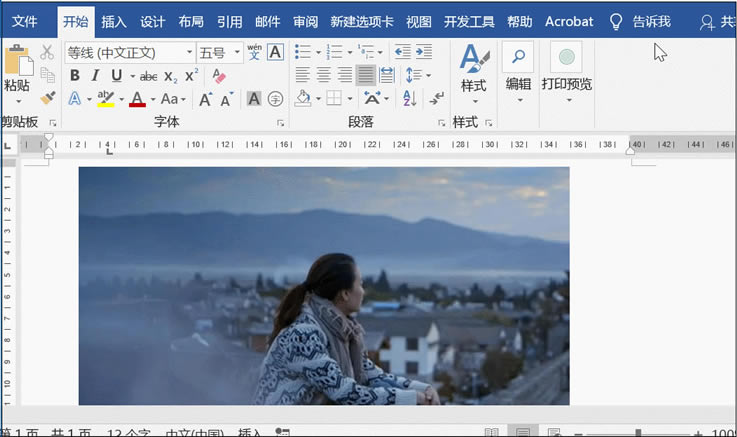Open Asian layout options
The height and width of the screenshot is (437, 737).
[x=376, y=98]
